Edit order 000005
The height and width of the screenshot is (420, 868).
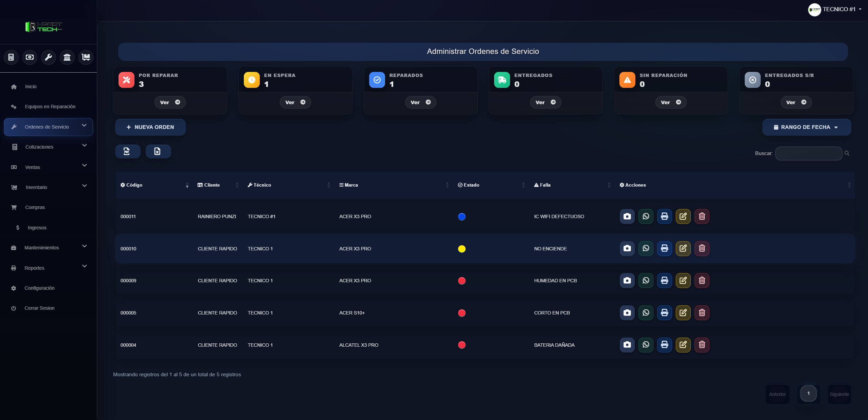(x=683, y=313)
